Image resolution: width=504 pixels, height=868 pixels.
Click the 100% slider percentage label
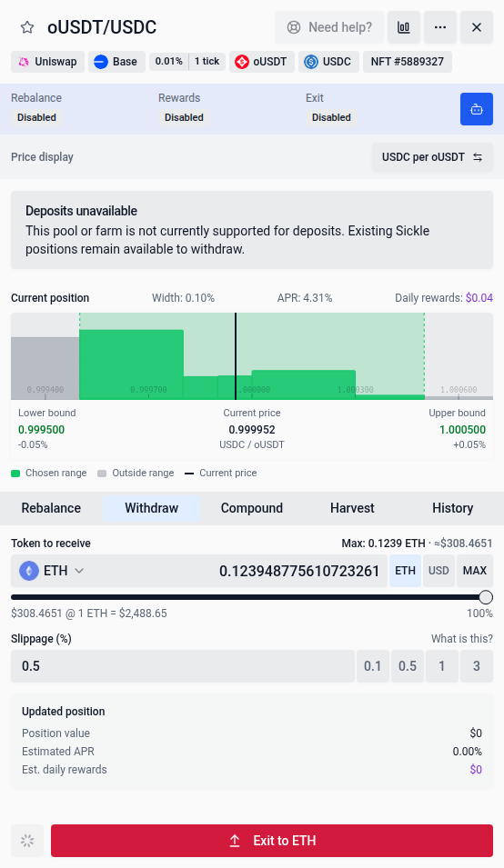[479, 614]
